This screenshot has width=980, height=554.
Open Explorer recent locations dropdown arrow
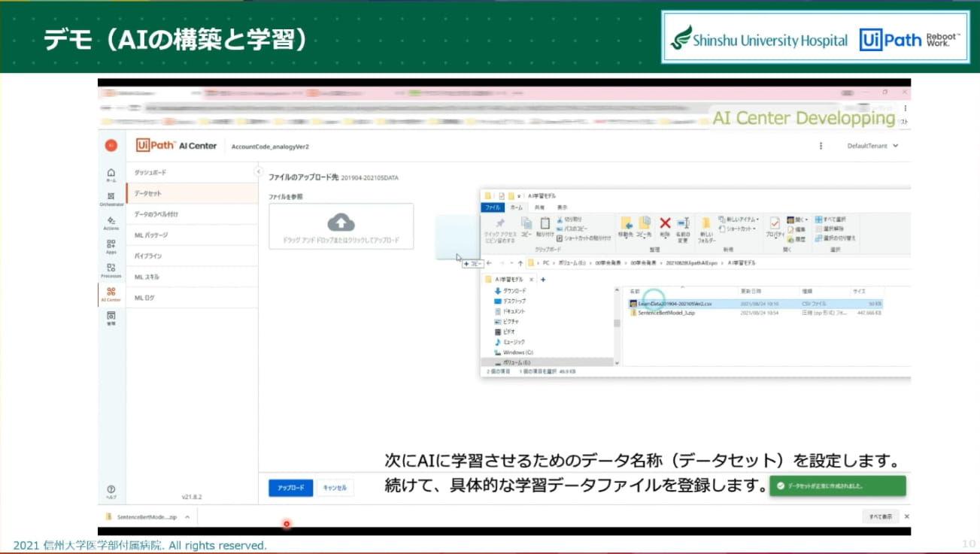click(510, 263)
